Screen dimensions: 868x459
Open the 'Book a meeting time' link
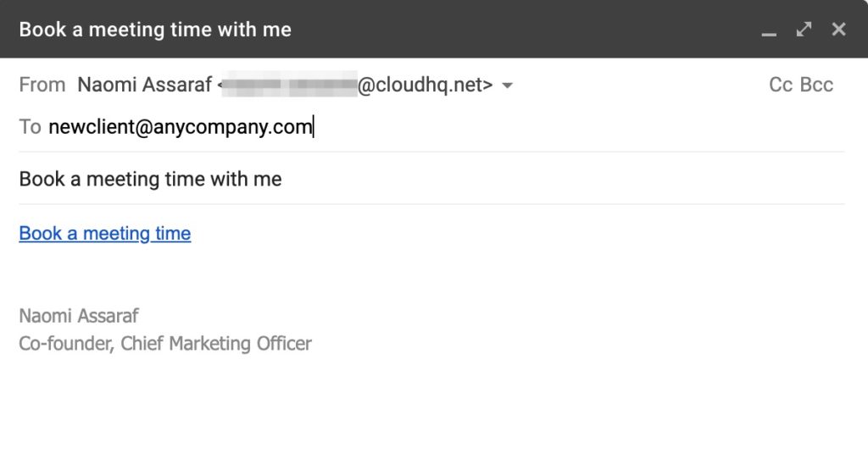tap(104, 234)
